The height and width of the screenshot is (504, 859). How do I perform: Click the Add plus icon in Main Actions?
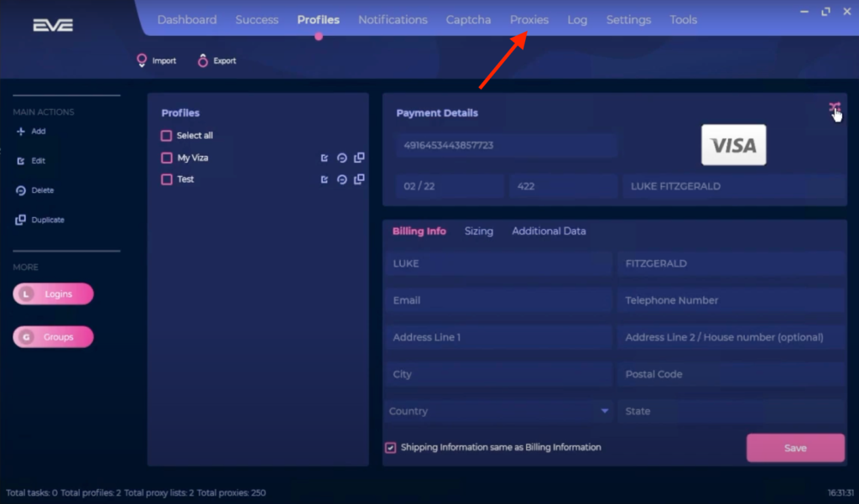21,132
